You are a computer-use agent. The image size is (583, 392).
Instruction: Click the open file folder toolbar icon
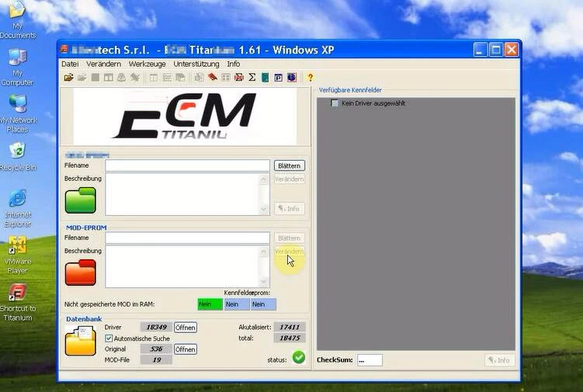69,78
